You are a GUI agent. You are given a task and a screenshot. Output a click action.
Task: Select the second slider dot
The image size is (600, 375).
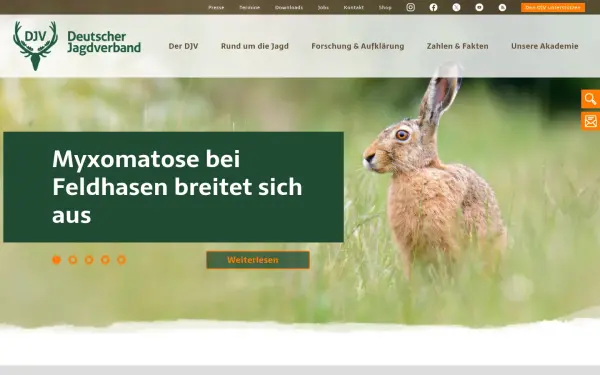point(73,260)
